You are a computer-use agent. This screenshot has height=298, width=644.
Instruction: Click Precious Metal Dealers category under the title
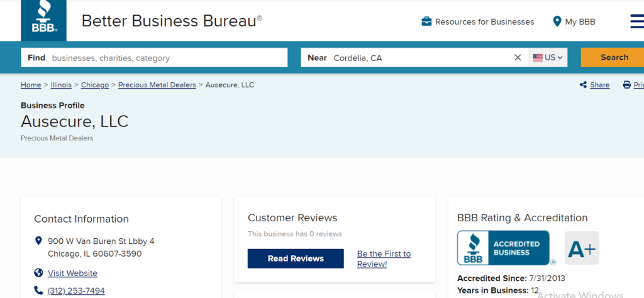click(57, 138)
